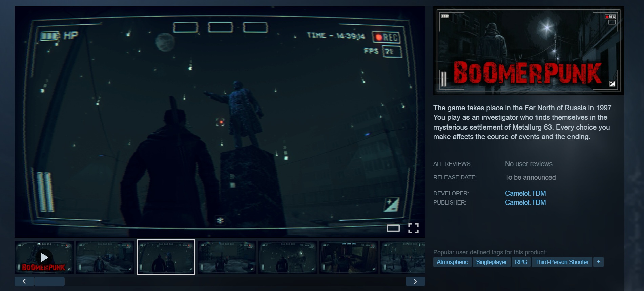Open the screenshot in fullscreen
The height and width of the screenshot is (291, 644).
[413, 228]
